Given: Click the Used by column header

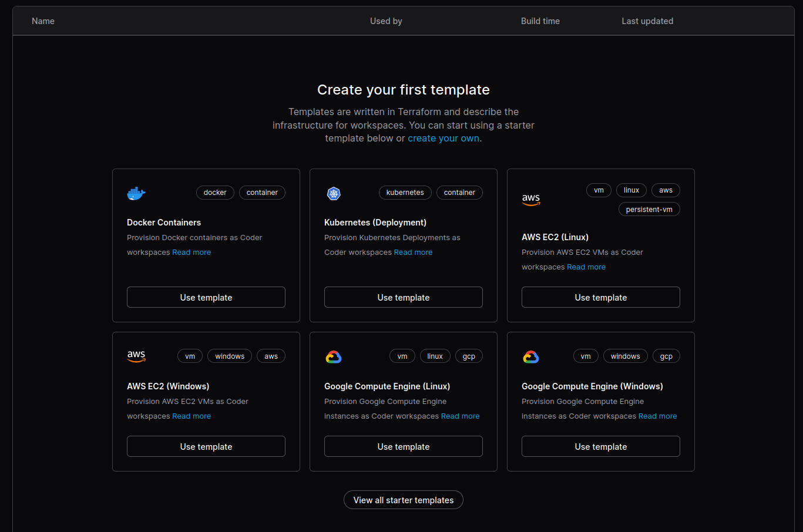Looking at the screenshot, I should point(386,21).
